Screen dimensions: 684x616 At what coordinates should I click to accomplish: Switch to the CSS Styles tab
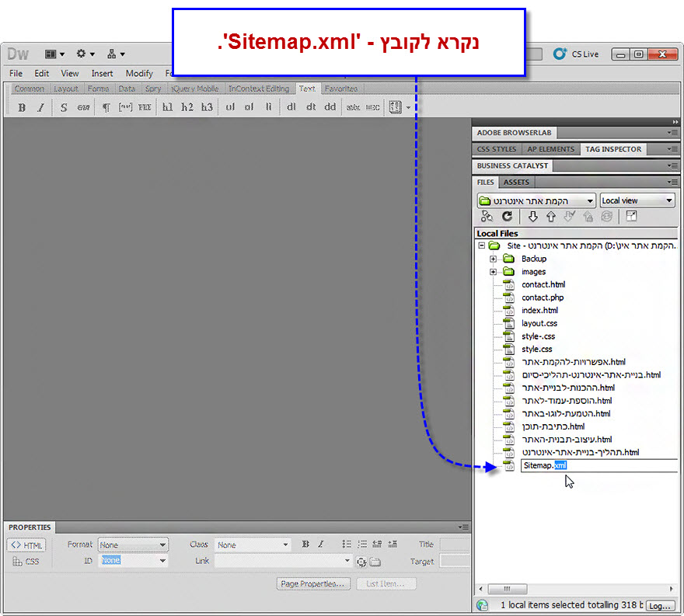coord(497,149)
